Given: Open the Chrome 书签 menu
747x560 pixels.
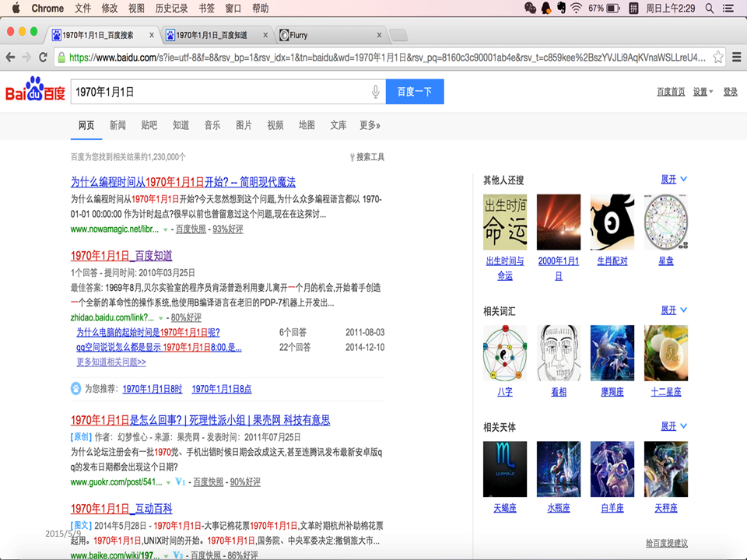Looking at the screenshot, I should point(207,8).
